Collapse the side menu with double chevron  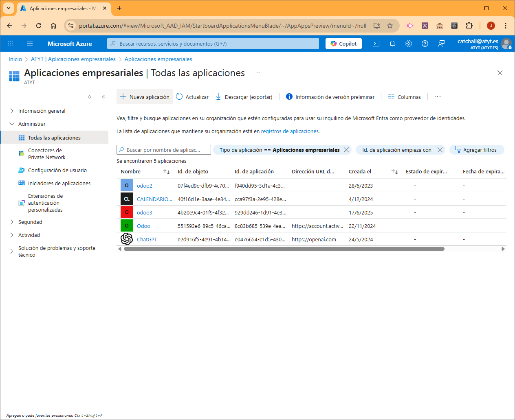tap(103, 97)
